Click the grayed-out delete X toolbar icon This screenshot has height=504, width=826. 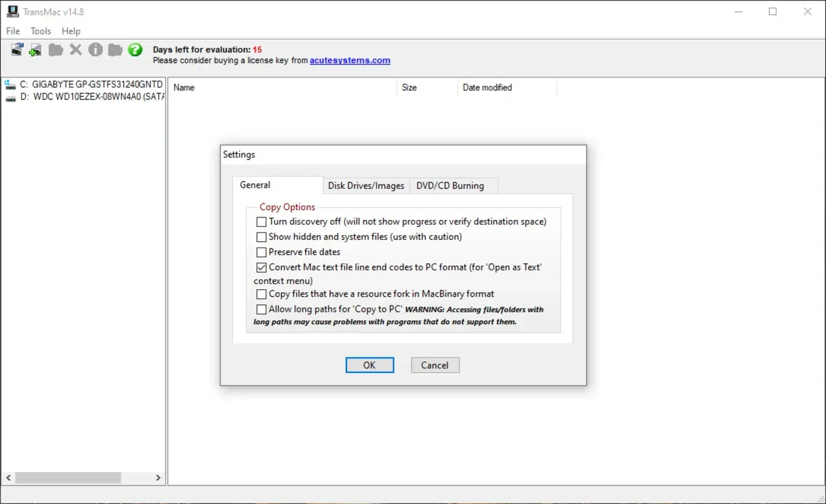pyautogui.click(x=76, y=50)
